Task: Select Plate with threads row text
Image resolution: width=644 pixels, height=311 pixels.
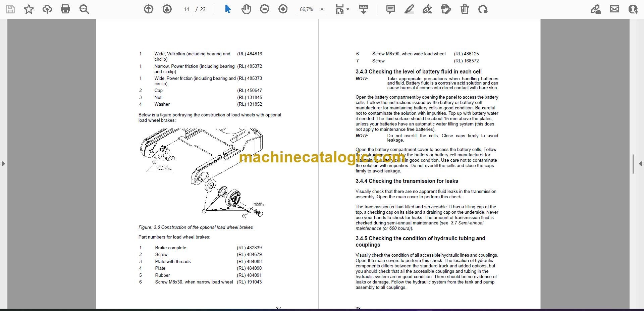Action: tap(173, 261)
